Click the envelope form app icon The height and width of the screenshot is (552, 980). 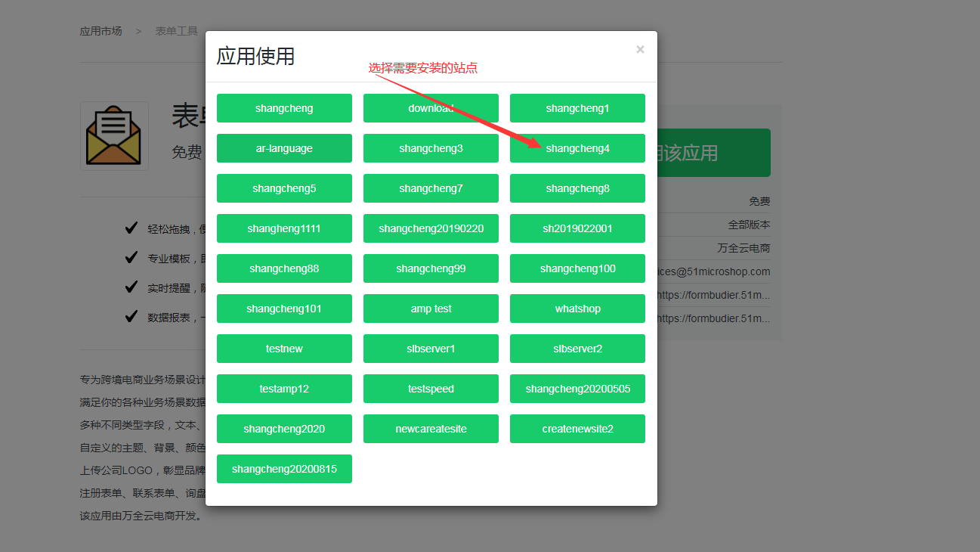114,136
